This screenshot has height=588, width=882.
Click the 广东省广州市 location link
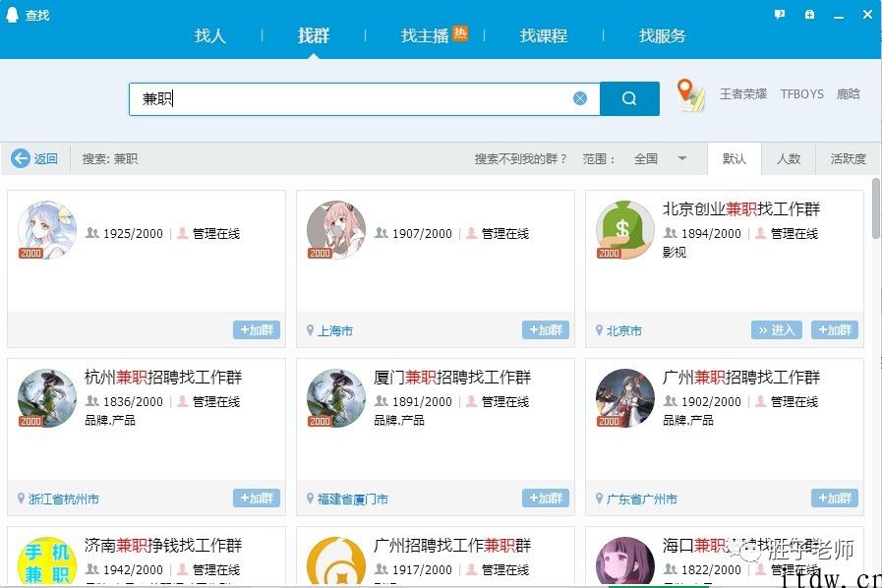[642, 499]
